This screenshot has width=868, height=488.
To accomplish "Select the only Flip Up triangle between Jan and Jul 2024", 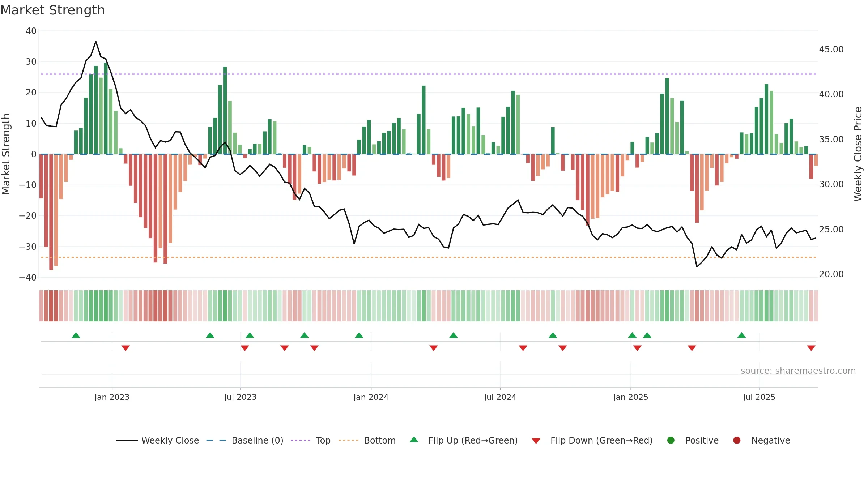I will click(454, 335).
